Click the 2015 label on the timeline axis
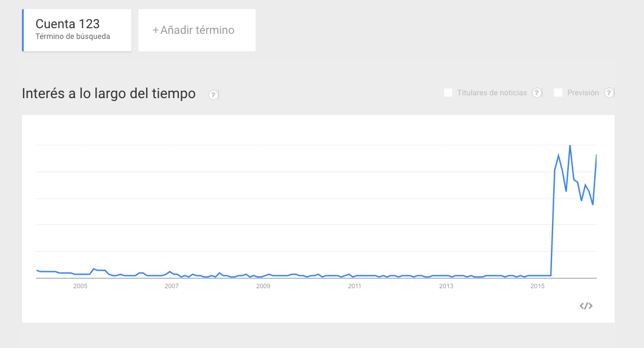This screenshot has height=348, width=644. tap(538, 286)
